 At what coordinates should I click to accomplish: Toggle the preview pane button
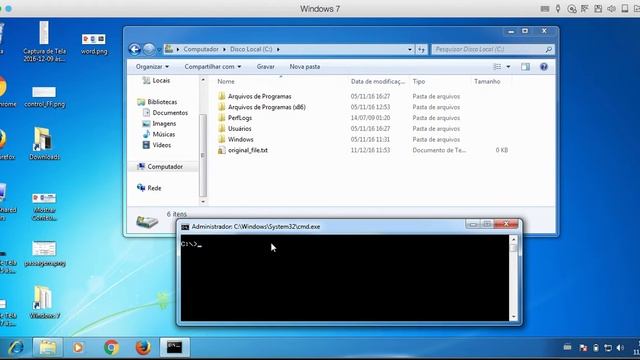525,67
